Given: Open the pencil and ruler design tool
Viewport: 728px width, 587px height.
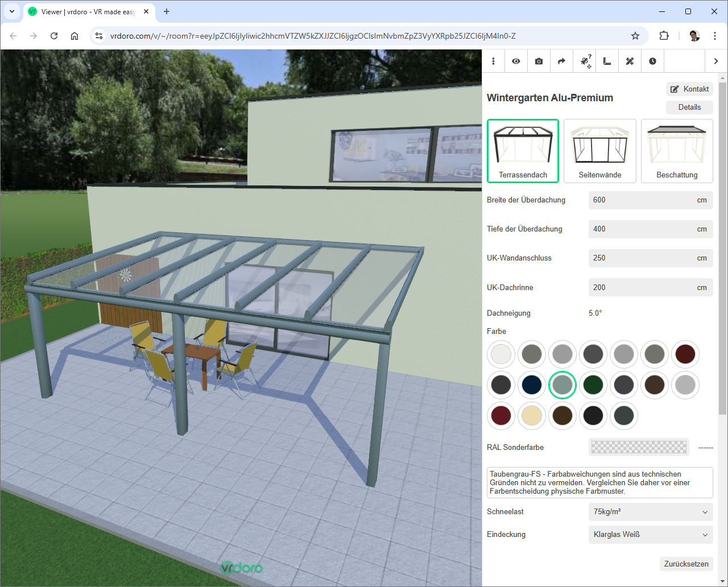Looking at the screenshot, I should 630,61.
